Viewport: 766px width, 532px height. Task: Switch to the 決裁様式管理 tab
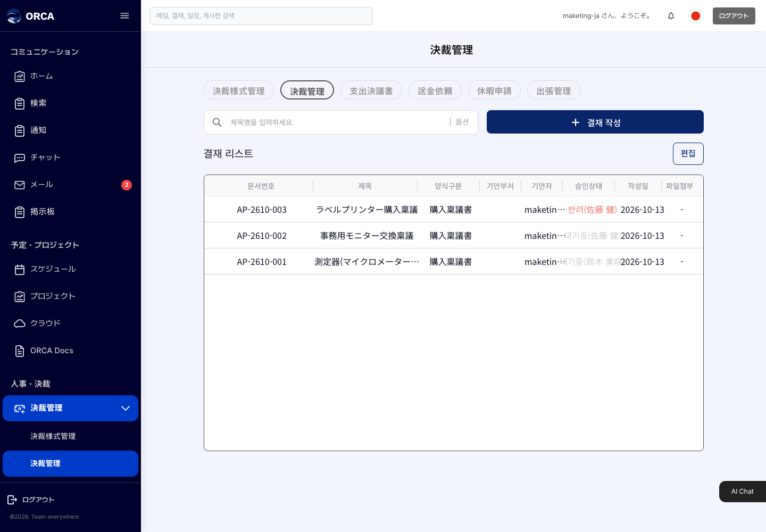(x=239, y=90)
